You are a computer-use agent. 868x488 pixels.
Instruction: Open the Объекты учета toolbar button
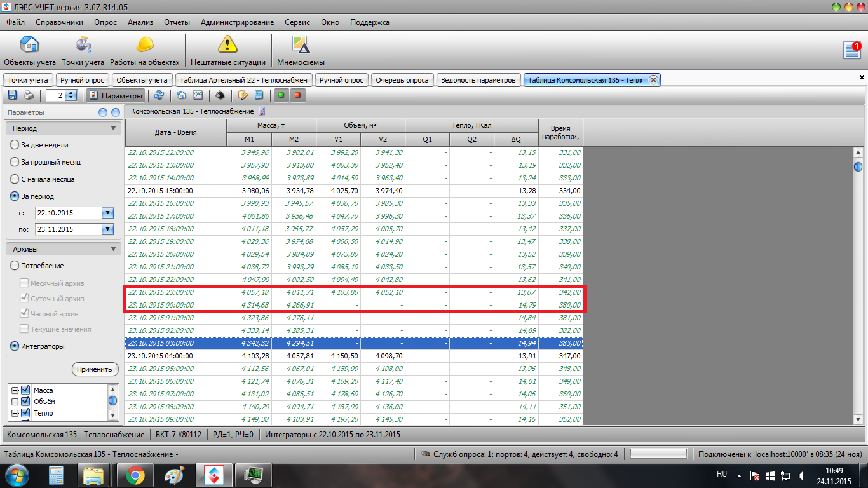30,51
